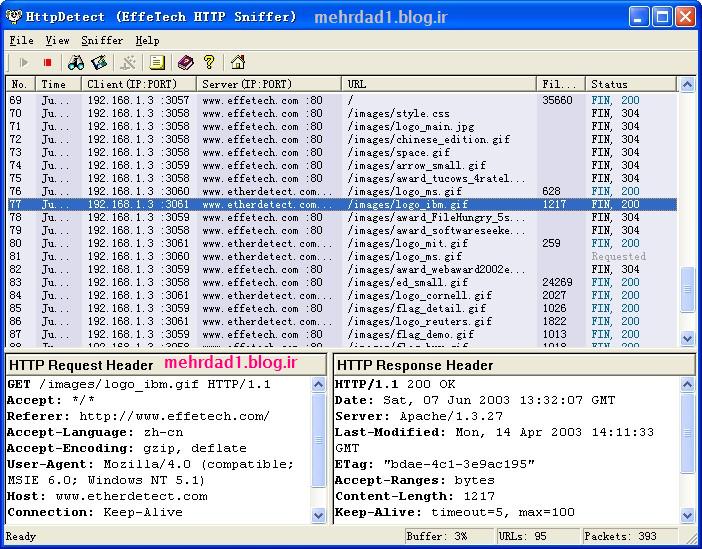The width and height of the screenshot is (702, 549).
Task: Sort by the Status column header
Action: click(631, 84)
